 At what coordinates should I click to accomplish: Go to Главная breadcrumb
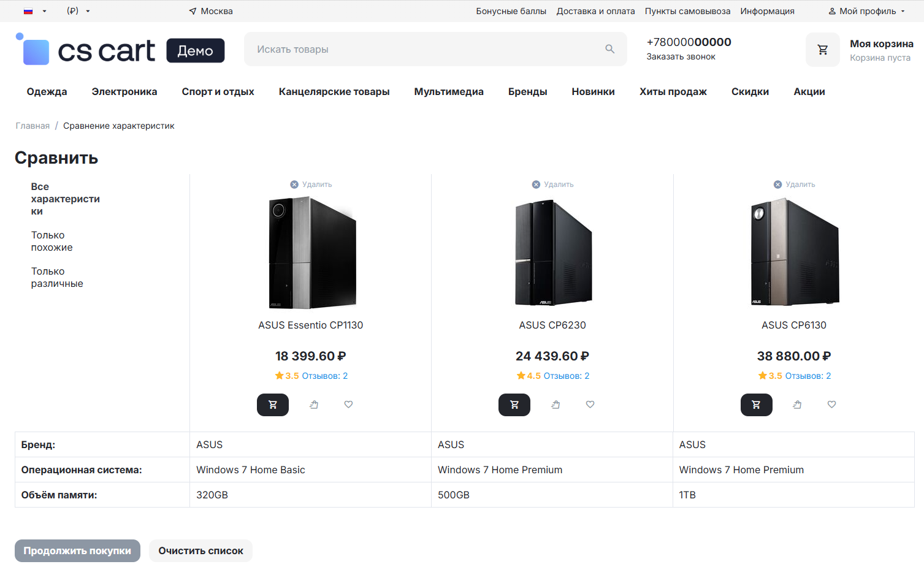point(32,126)
